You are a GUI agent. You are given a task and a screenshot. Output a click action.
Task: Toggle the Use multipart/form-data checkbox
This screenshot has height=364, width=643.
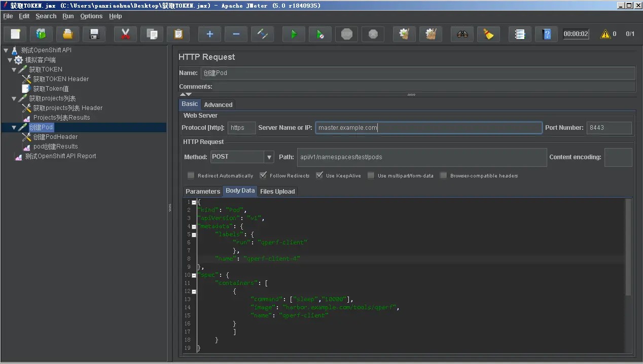371,175
